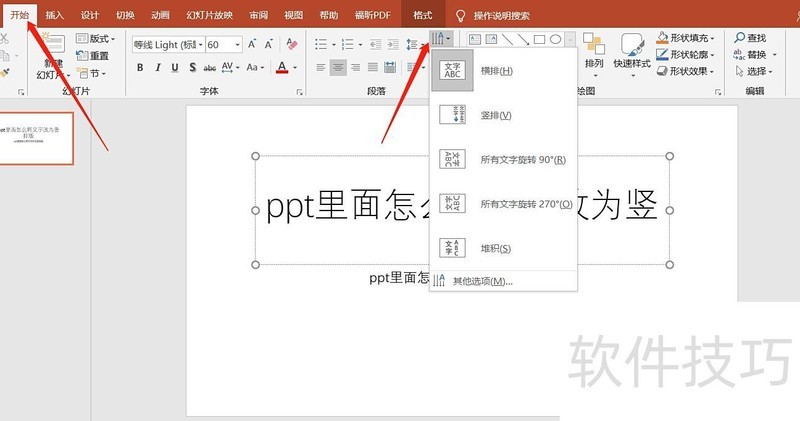800x421 pixels.
Task: Open the 插入 (Insert) ribbon tab
Action: coord(55,15)
